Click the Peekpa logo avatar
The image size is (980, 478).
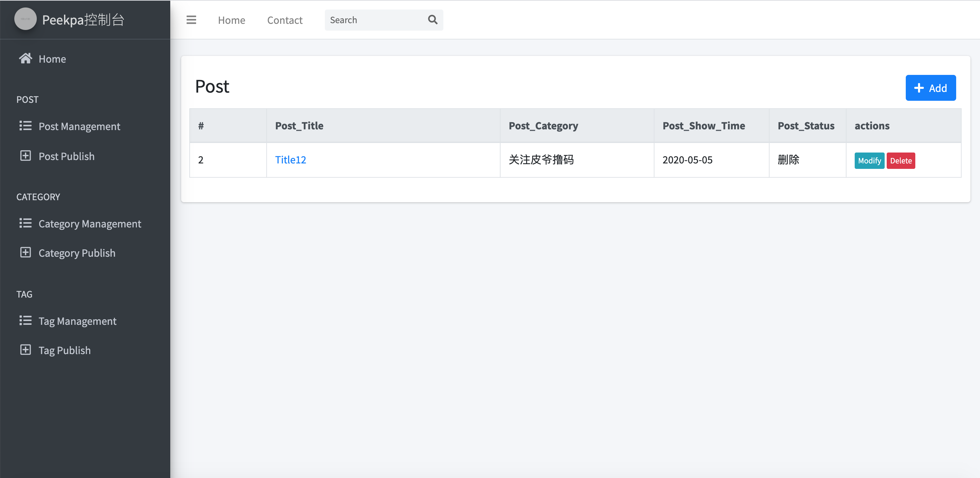pyautogui.click(x=25, y=19)
